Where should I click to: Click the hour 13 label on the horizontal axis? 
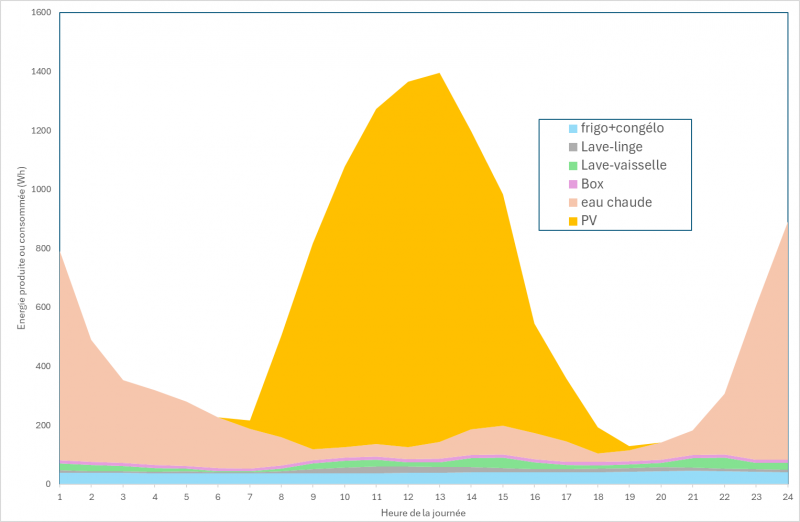click(438, 496)
